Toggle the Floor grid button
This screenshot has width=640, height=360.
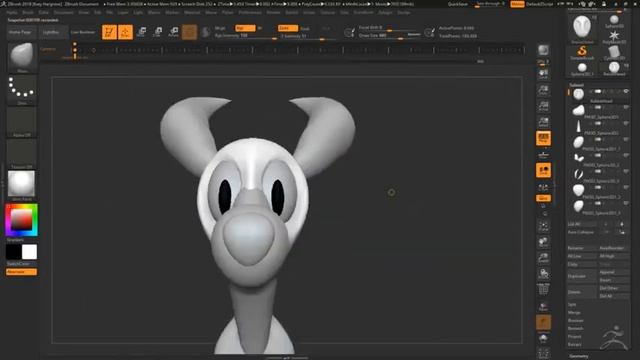point(543,154)
